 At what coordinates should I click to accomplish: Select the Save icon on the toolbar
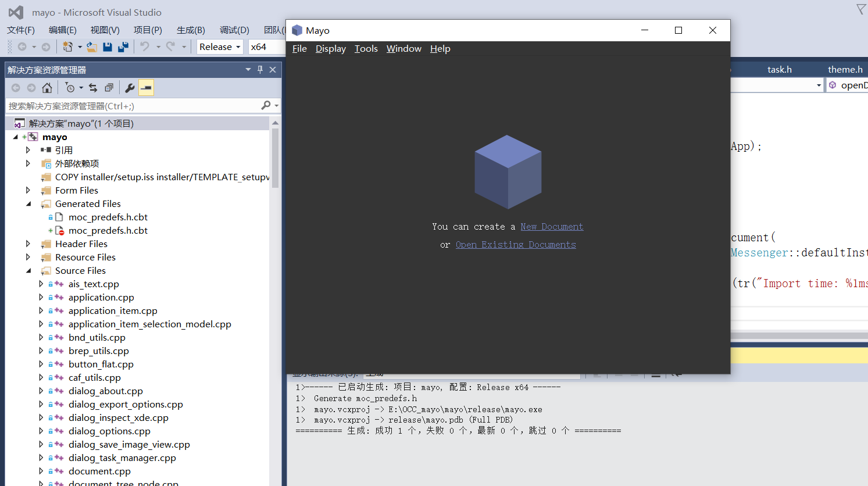[108, 47]
